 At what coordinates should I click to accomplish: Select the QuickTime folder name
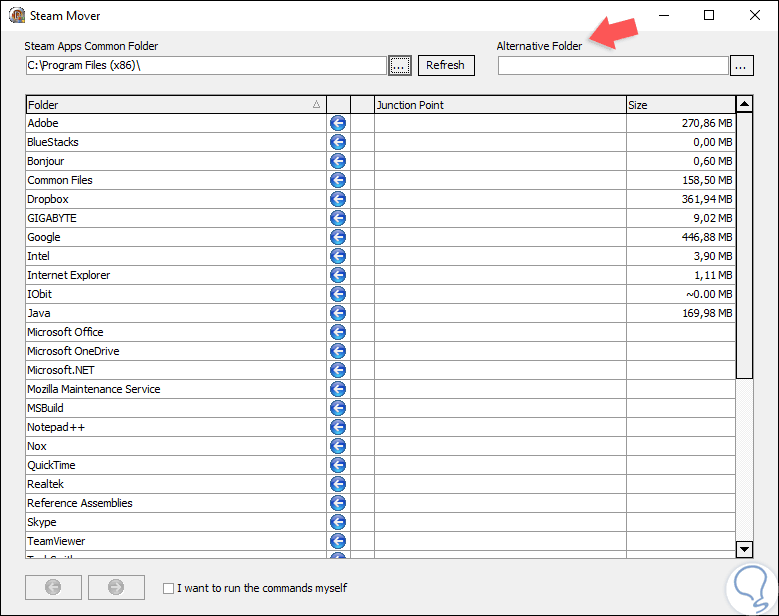(x=51, y=465)
